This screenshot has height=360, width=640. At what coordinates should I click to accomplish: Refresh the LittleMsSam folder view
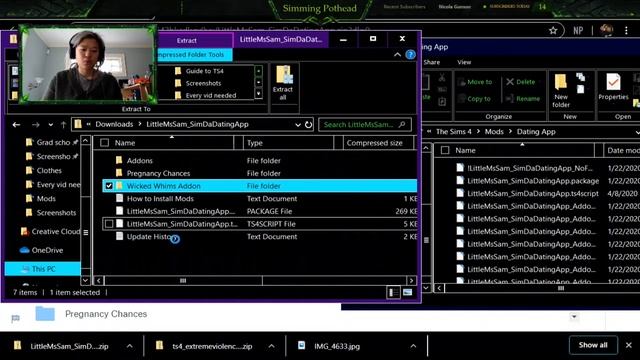coord(309,124)
